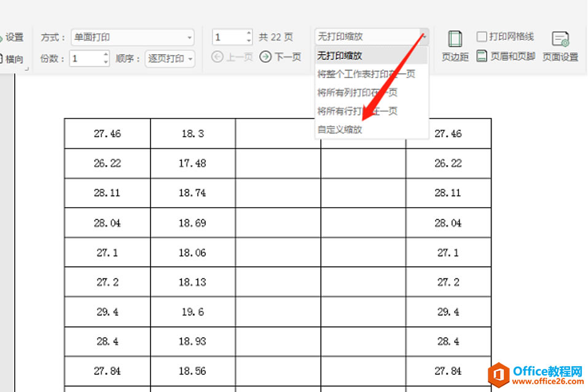Click the cell showing 18.3
588x392 pixels.
[193, 133]
